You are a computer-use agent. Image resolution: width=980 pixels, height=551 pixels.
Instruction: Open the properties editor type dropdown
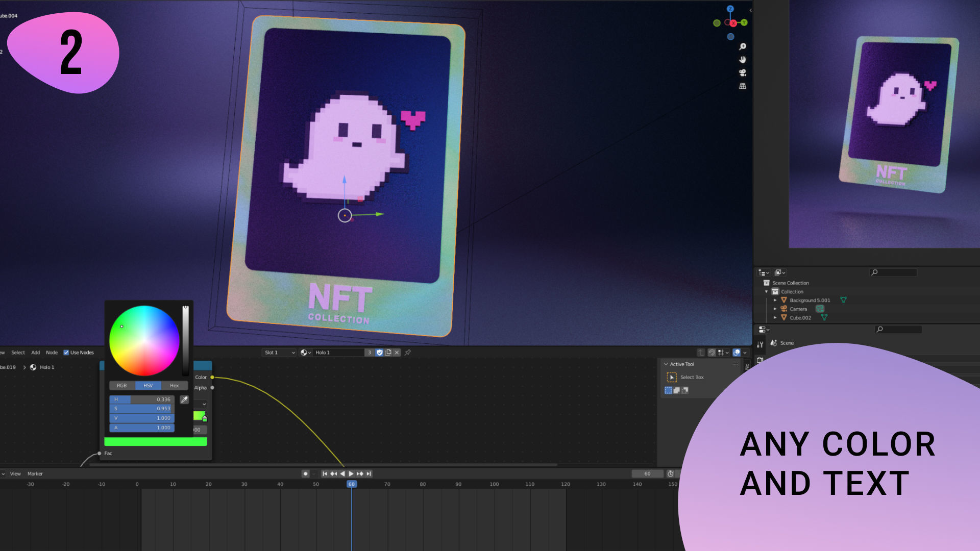pyautogui.click(x=764, y=330)
